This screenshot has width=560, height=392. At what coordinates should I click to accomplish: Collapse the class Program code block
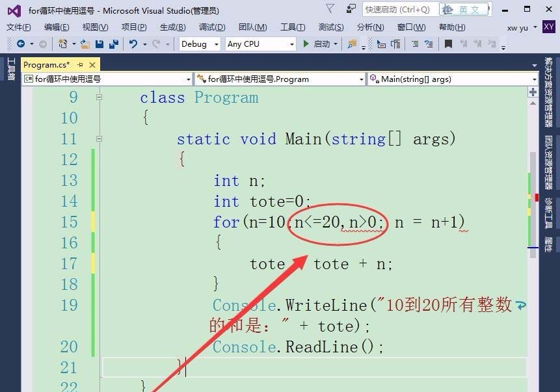coord(100,97)
